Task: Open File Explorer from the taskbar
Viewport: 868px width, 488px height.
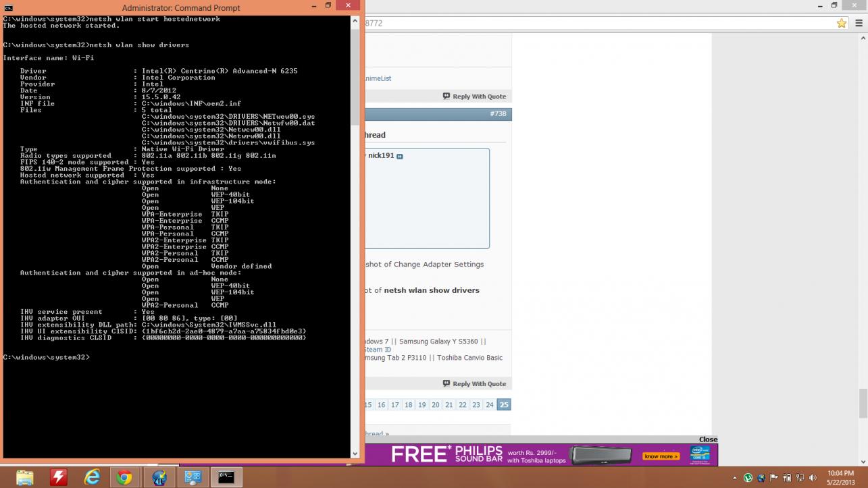Action: click(x=24, y=477)
